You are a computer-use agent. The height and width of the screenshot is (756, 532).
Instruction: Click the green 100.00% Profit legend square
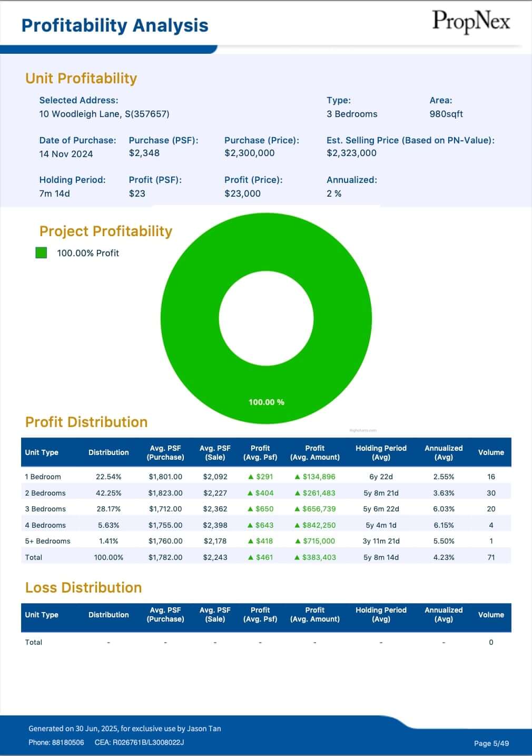pos(41,253)
